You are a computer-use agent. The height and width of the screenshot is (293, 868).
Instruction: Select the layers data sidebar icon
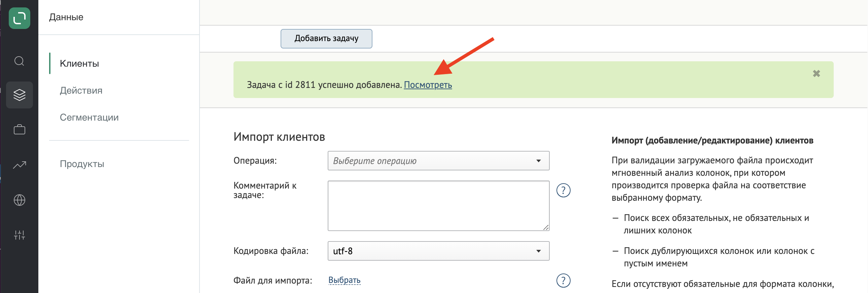tap(19, 95)
